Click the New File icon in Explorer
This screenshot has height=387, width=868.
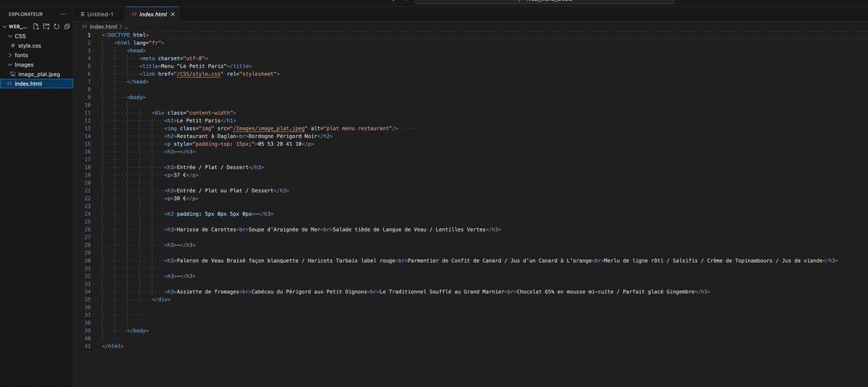36,26
